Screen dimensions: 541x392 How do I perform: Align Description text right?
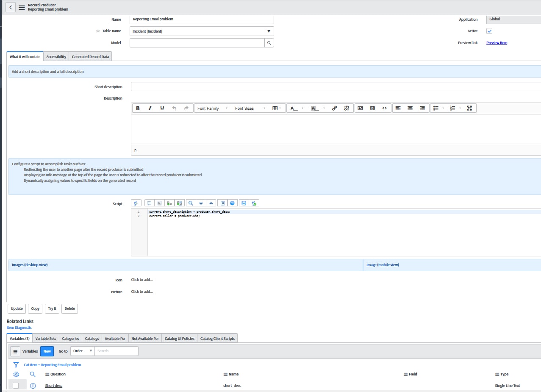[422, 108]
